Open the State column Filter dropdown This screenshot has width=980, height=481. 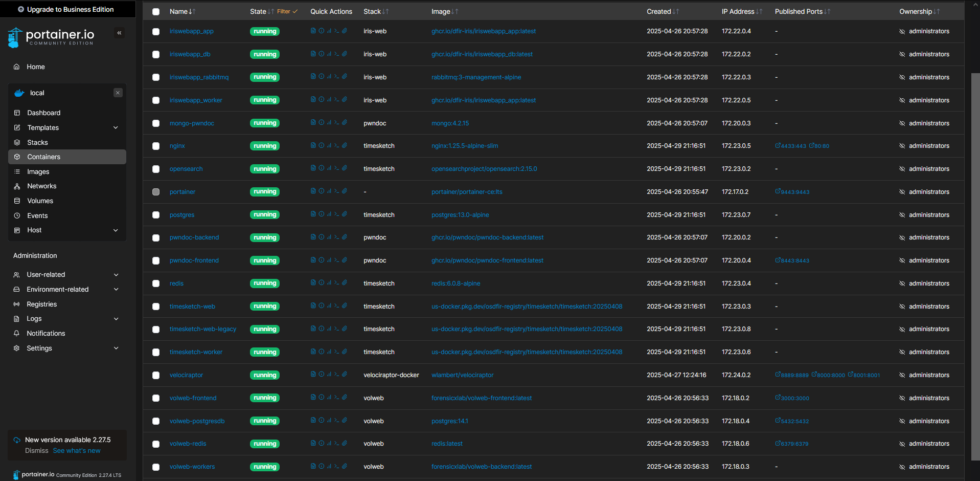click(287, 11)
